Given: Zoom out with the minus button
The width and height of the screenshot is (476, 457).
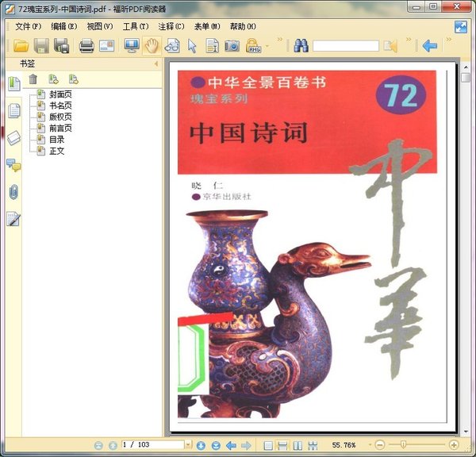Looking at the screenshot, I should click(379, 445).
